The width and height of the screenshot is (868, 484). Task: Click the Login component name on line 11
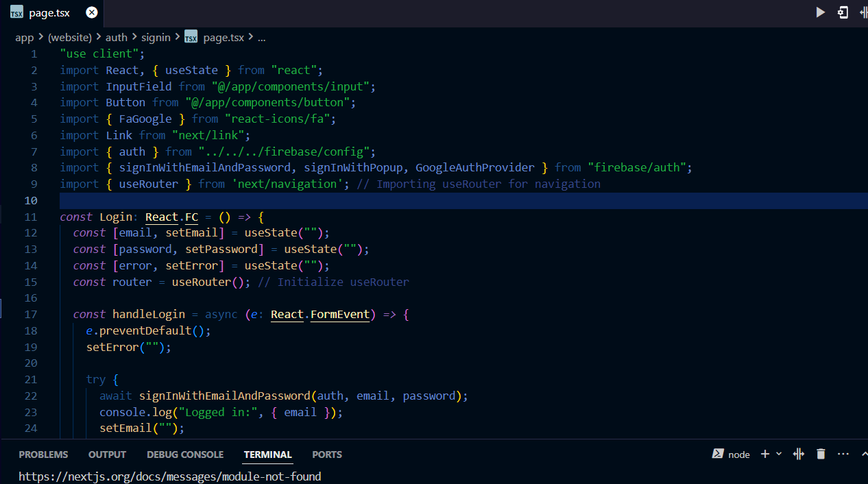tap(116, 217)
